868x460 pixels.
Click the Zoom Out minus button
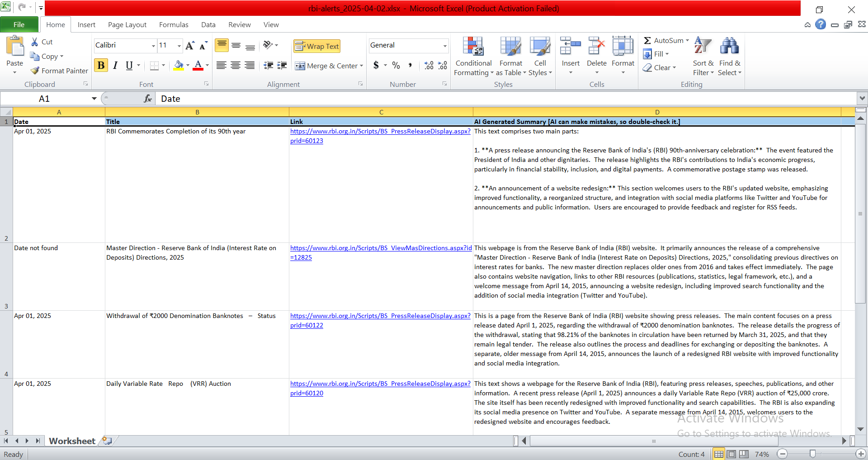[x=783, y=454]
